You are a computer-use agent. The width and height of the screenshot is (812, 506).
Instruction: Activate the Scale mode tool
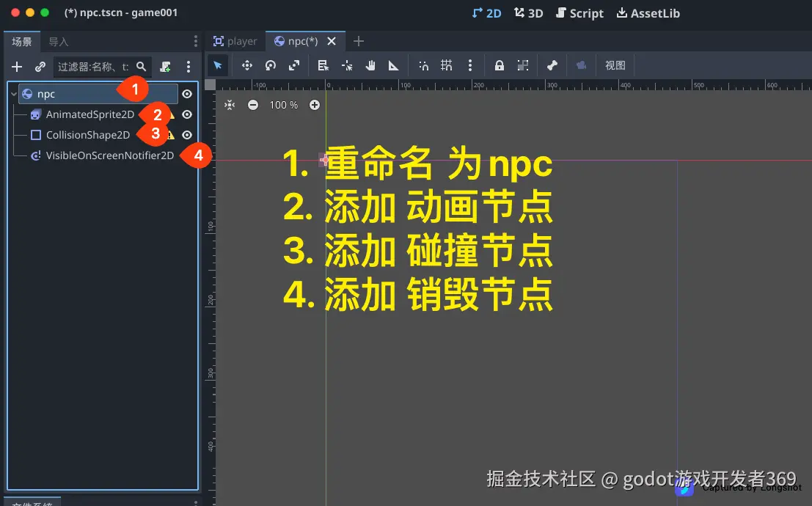[294, 65]
